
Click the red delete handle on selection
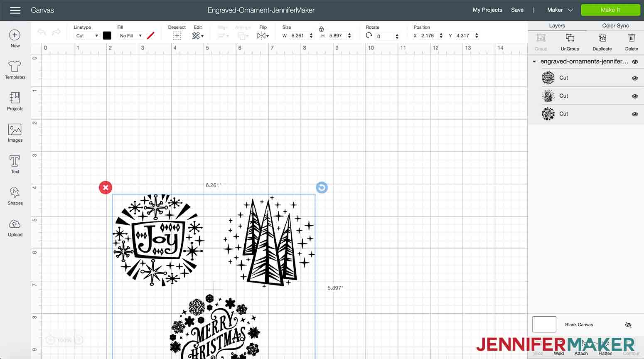(106, 187)
